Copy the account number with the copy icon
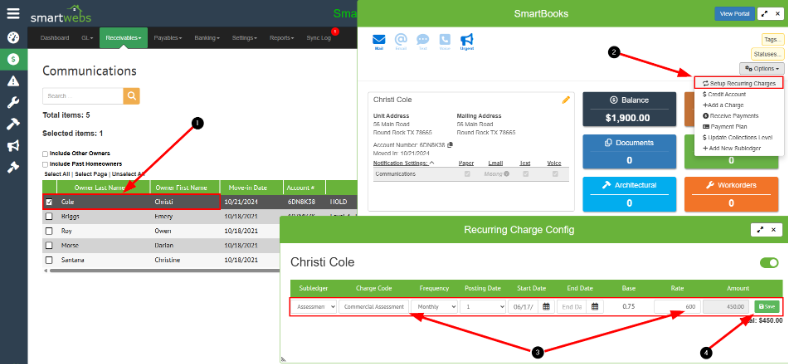 450,145
